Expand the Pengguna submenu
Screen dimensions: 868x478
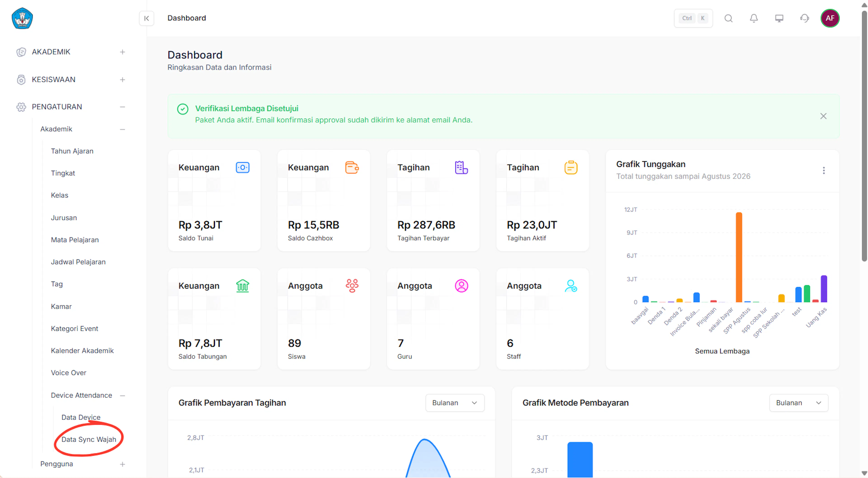click(x=122, y=464)
